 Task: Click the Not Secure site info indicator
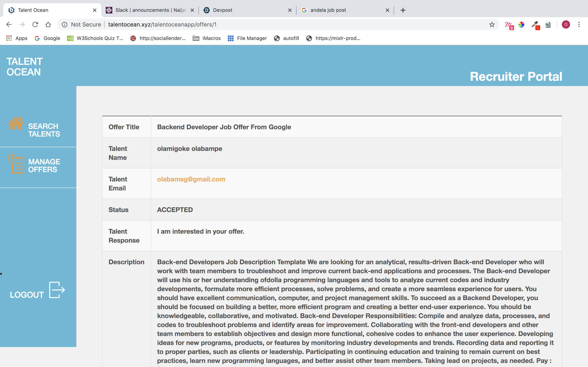[82, 24]
